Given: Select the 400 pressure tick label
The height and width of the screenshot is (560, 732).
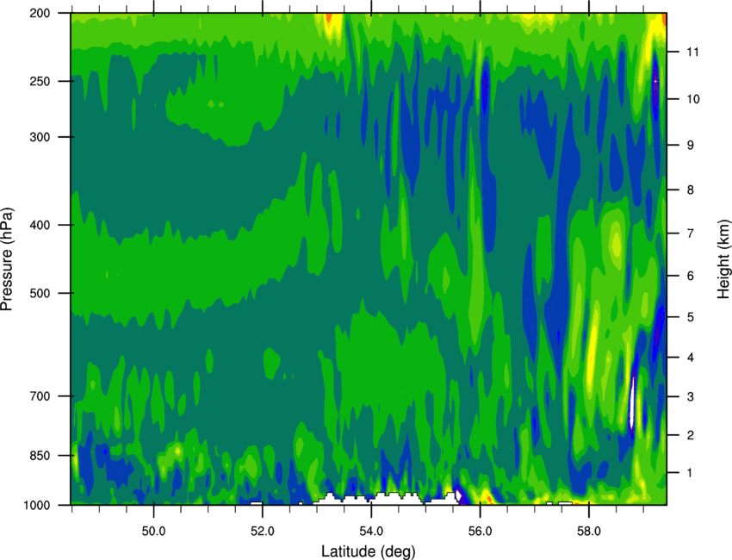Looking at the screenshot, I should pos(40,225).
